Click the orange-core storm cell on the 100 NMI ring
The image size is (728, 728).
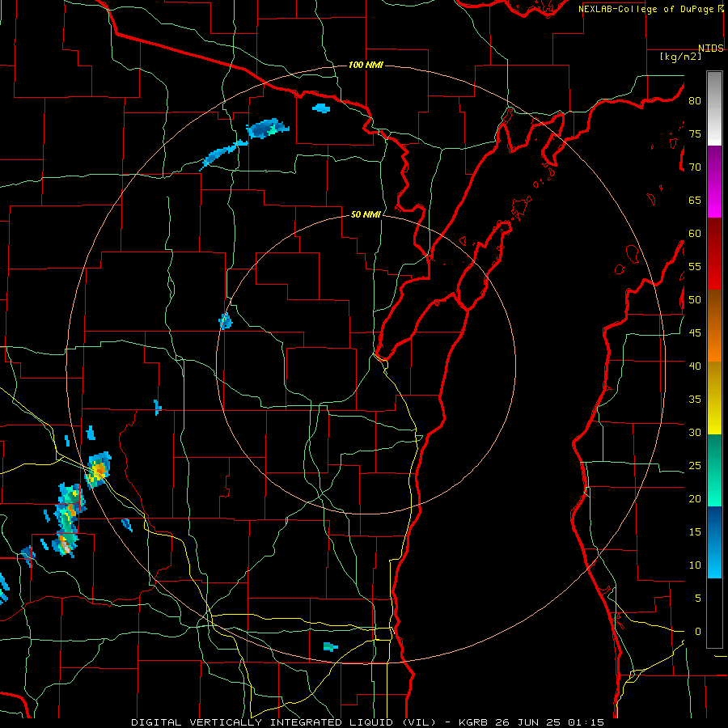coord(98,470)
